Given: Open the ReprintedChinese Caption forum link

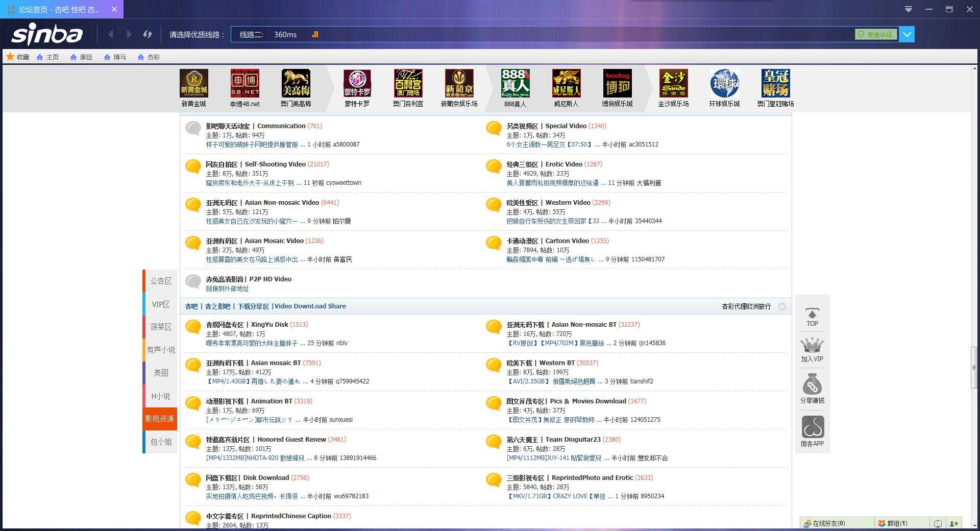Looking at the screenshot, I should (x=268, y=516).
